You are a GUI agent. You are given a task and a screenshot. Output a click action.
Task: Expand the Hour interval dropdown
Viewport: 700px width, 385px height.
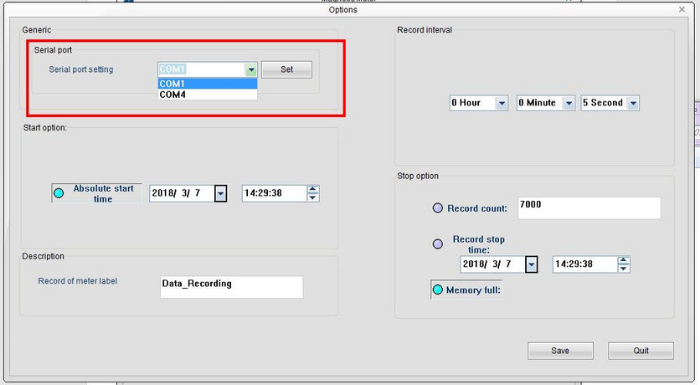pos(502,103)
